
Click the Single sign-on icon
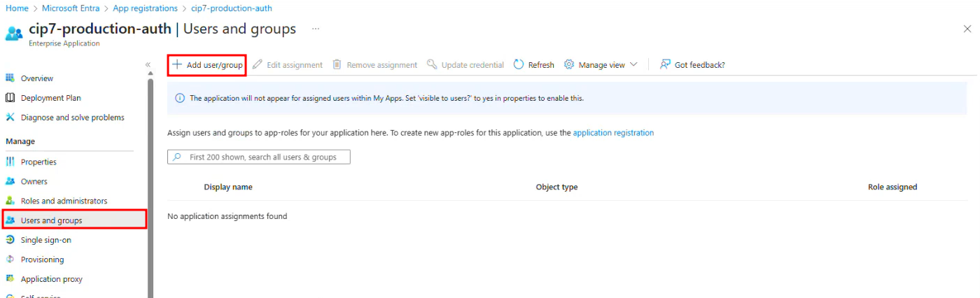coord(10,240)
